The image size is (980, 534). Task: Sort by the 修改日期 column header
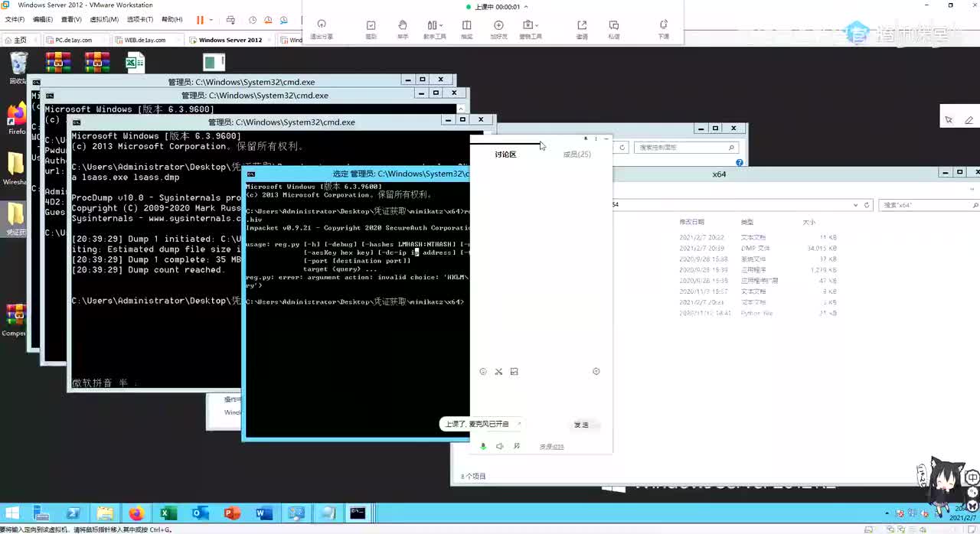pyautogui.click(x=691, y=222)
